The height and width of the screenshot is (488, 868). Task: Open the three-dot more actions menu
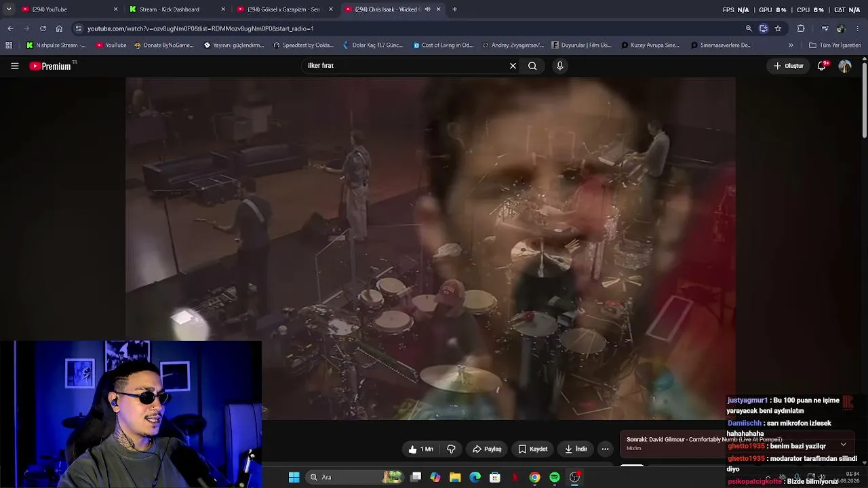point(606,449)
